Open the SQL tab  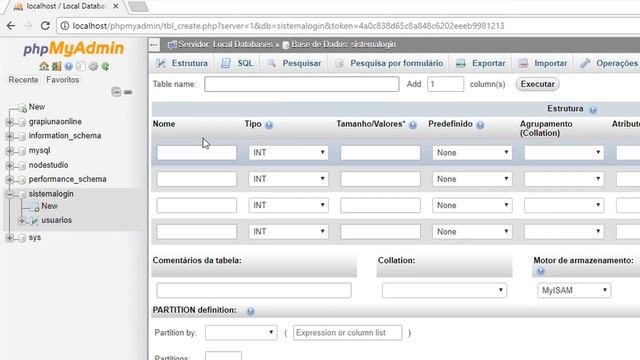tap(238, 63)
